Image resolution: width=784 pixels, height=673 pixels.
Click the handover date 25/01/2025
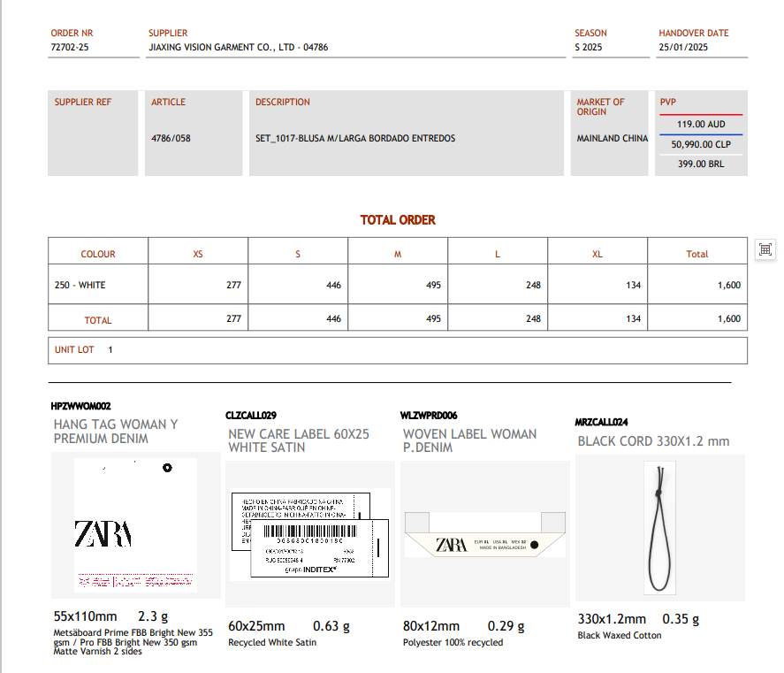(x=683, y=48)
